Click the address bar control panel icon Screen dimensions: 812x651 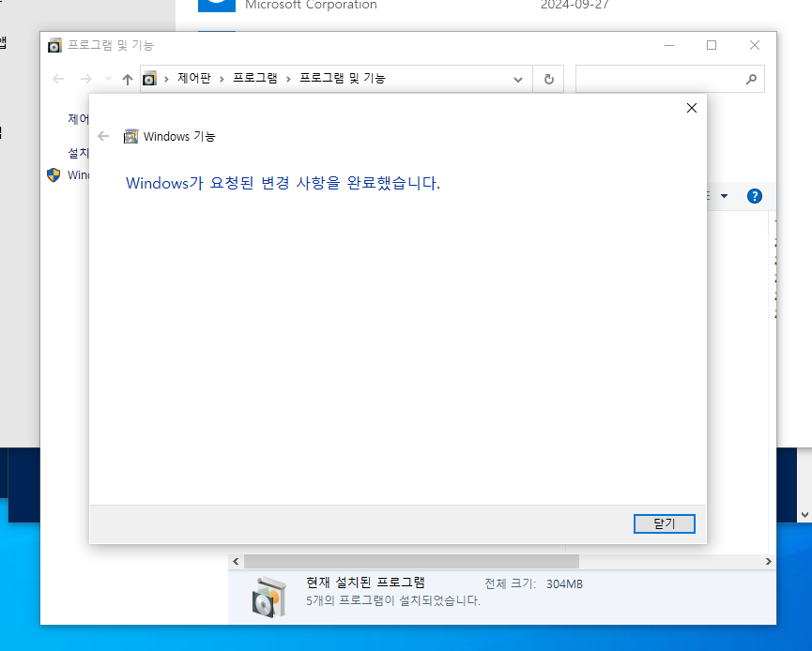pyautogui.click(x=149, y=79)
